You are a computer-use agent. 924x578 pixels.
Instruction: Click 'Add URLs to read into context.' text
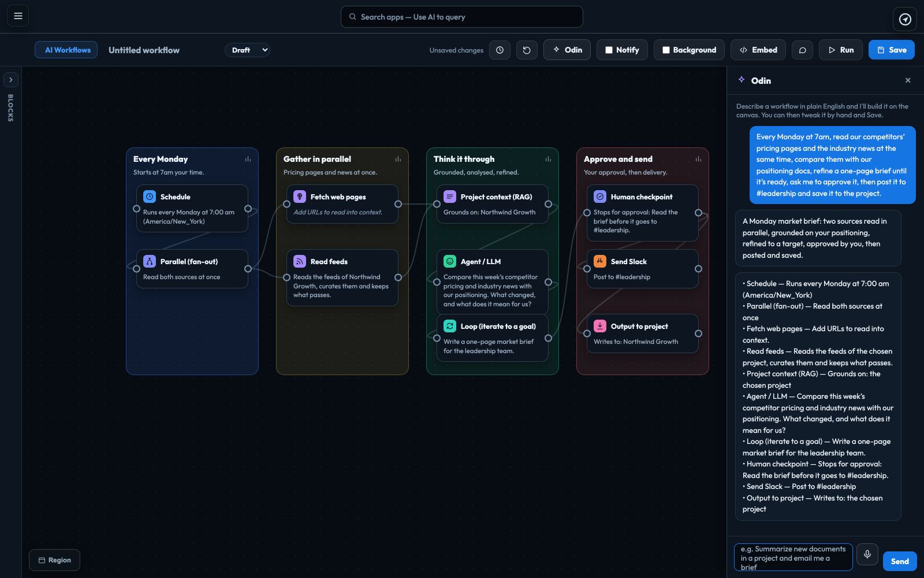click(338, 212)
